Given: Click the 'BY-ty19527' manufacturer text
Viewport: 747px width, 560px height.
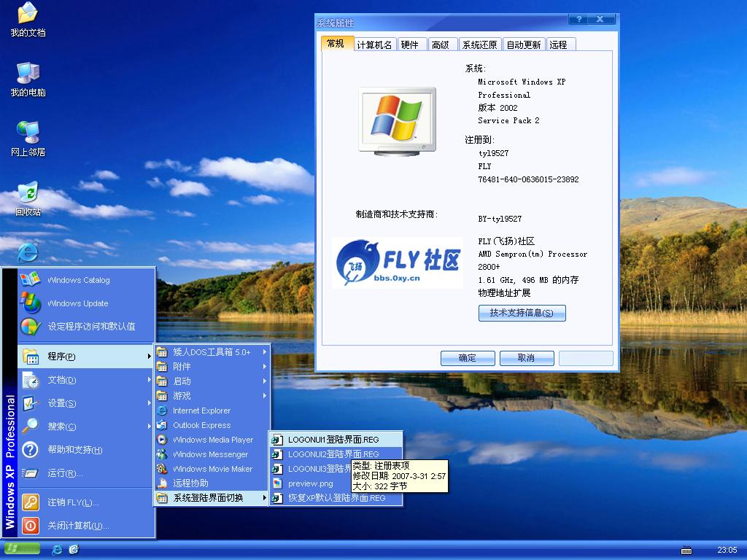Looking at the screenshot, I should [500, 219].
